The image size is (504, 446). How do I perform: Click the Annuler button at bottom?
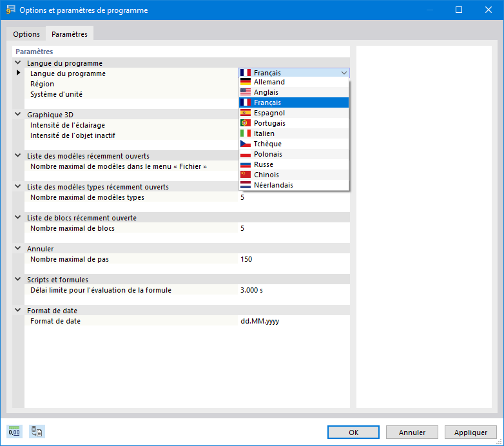pyautogui.click(x=412, y=432)
